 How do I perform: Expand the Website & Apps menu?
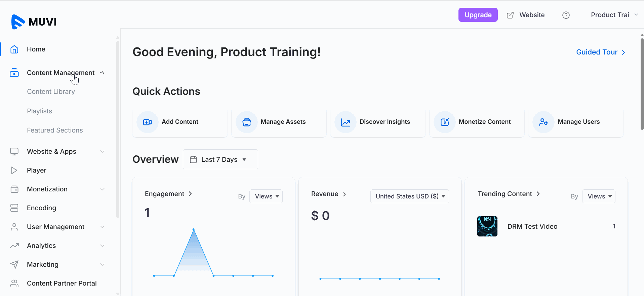(x=102, y=151)
